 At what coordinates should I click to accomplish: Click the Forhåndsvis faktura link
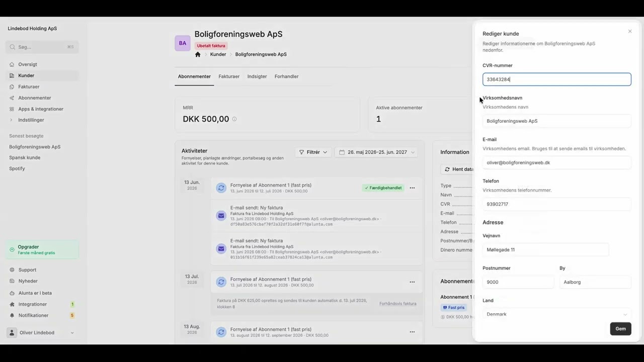coord(398,304)
